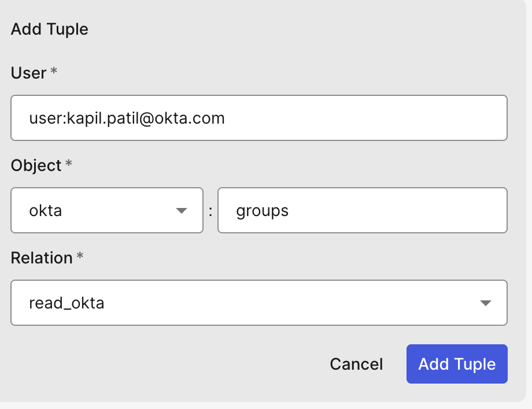Select the read_okta value text
Image resolution: width=532 pixels, height=409 pixels.
coord(66,303)
